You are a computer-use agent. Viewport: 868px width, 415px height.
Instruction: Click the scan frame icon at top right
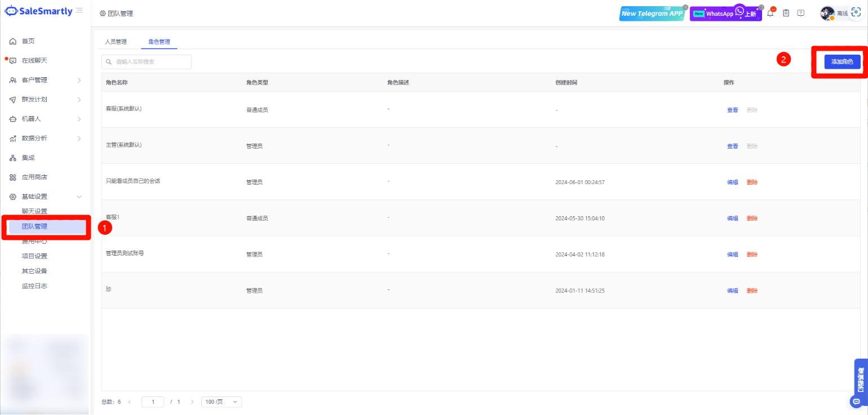coord(856,13)
